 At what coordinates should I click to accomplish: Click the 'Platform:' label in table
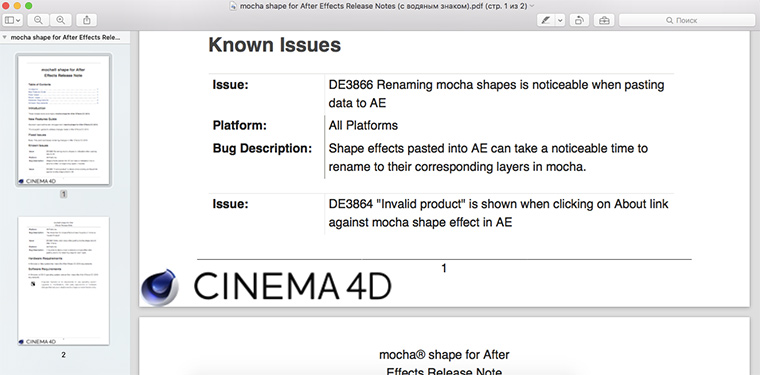click(x=239, y=125)
